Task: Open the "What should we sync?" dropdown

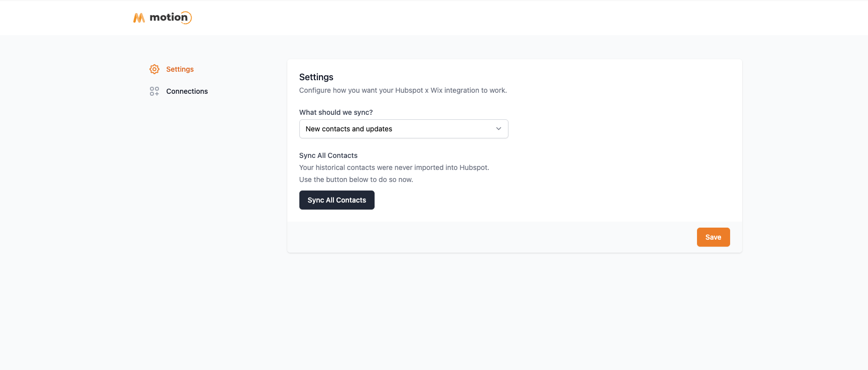Action: point(403,129)
